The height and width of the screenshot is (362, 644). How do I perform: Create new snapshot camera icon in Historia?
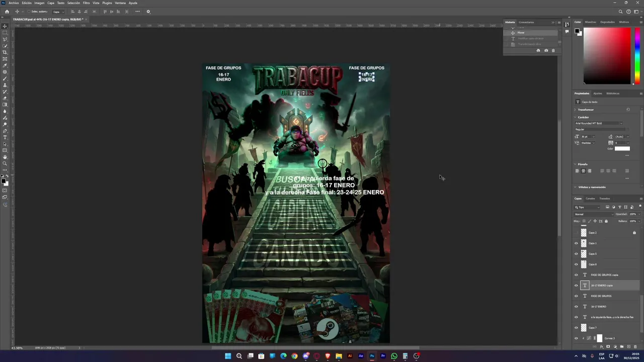[x=546, y=50]
